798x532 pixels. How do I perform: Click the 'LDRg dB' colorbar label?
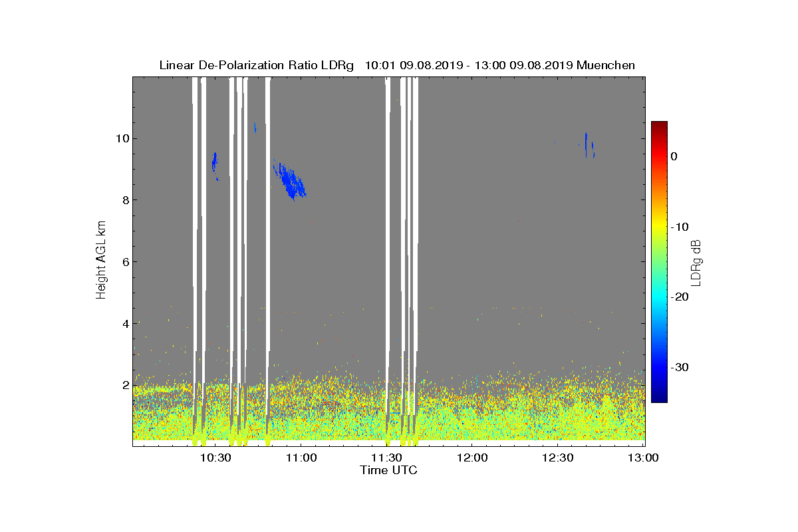(x=696, y=262)
